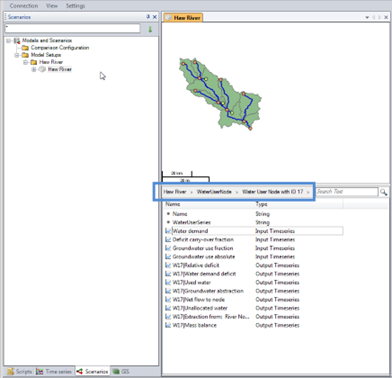Select the Water demand timeseries row

254,231
